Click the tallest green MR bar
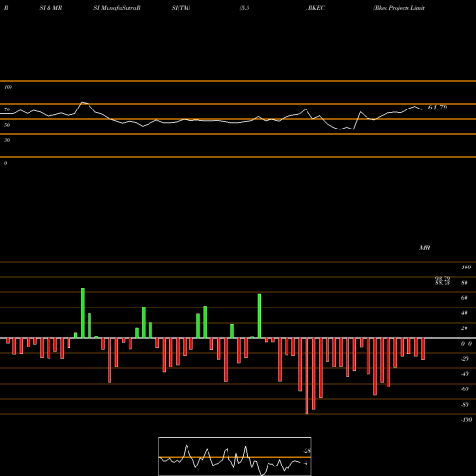Viewport: 476px width, 476px height. point(83,313)
